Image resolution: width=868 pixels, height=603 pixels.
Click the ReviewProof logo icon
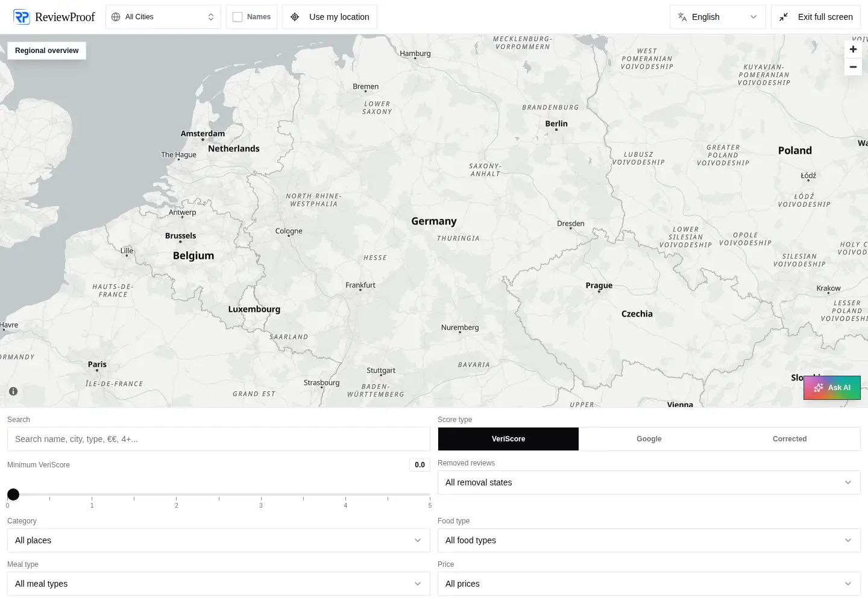pos(22,17)
